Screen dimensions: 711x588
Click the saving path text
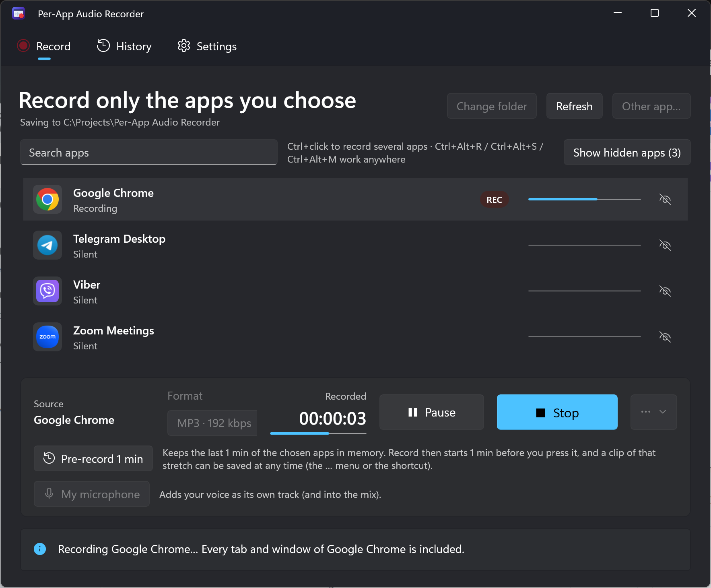coord(120,122)
